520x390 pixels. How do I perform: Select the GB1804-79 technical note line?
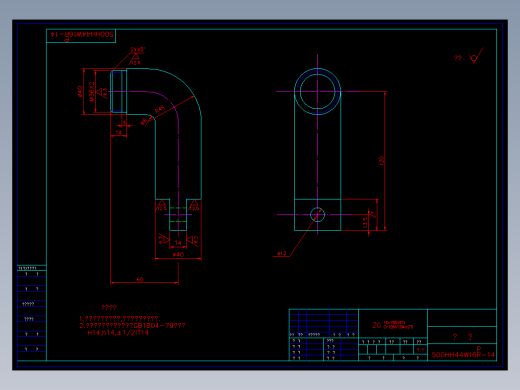(x=132, y=325)
